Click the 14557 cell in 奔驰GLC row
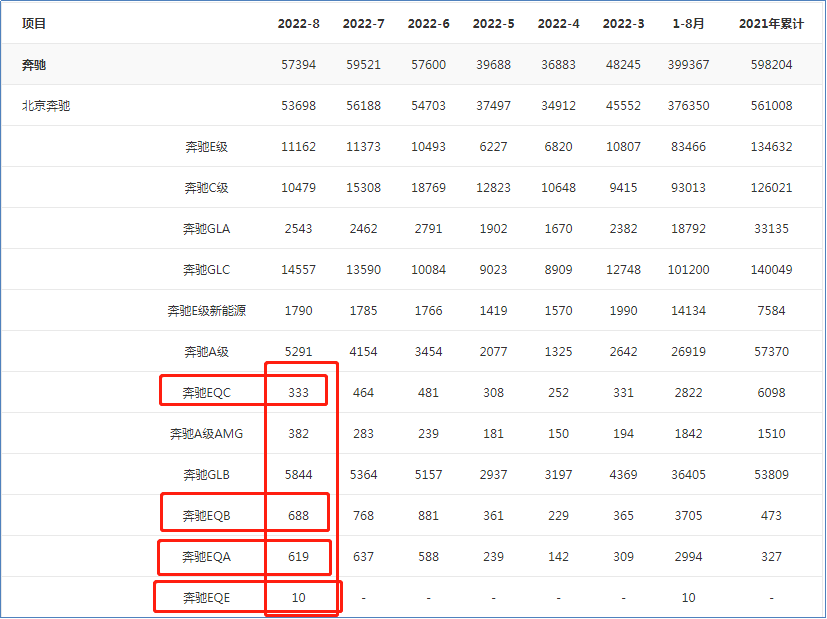The image size is (827, 619). (299, 269)
